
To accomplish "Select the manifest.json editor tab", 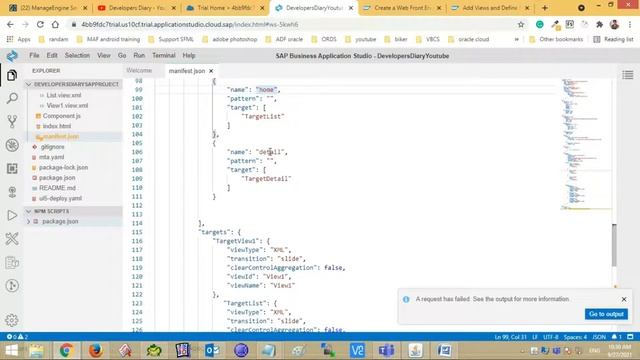I will (187, 71).
